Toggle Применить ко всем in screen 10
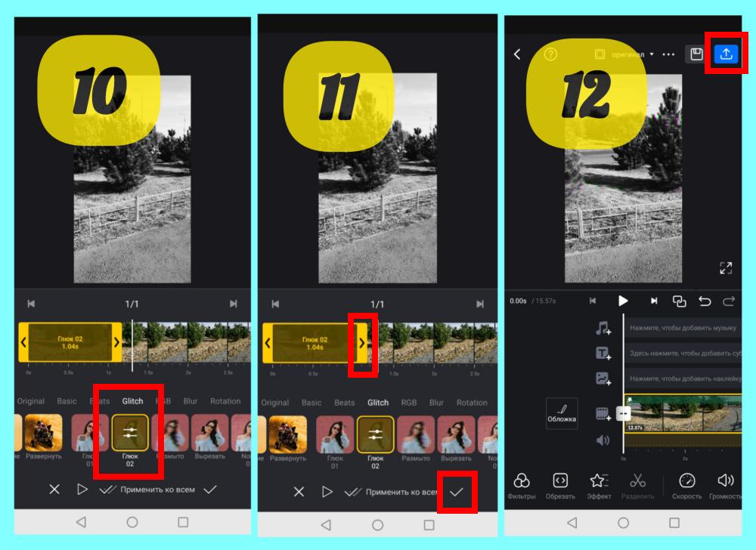 147,490
